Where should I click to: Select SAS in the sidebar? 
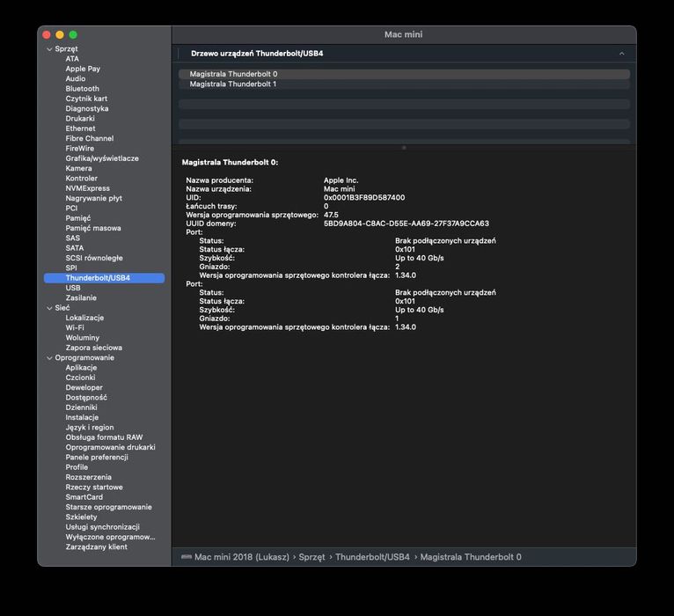click(x=73, y=238)
